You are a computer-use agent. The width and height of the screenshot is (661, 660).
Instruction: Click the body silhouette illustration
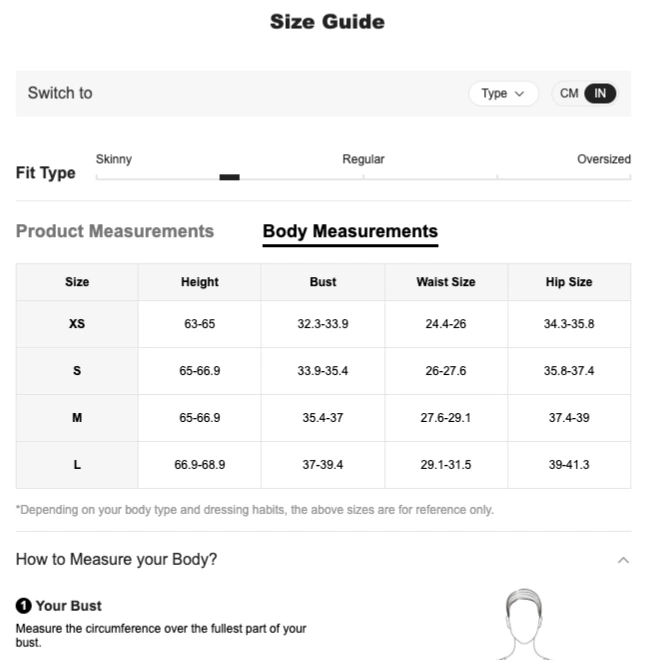click(x=524, y=624)
